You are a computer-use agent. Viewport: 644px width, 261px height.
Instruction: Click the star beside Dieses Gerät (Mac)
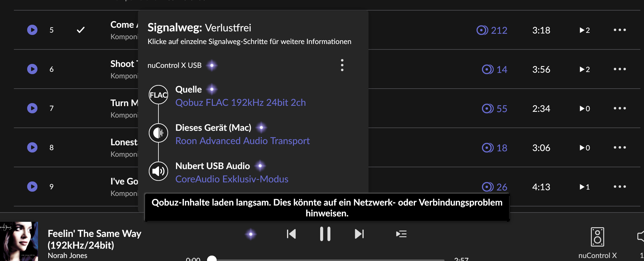coord(261,127)
